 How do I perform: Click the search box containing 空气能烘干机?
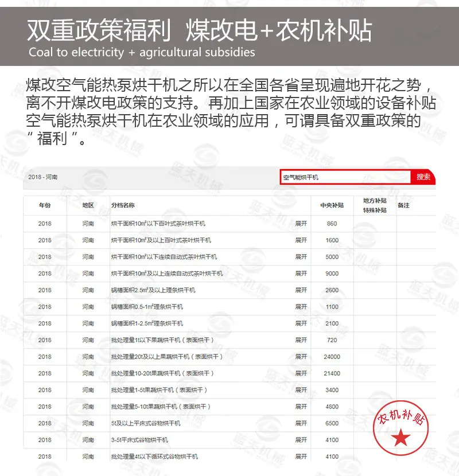click(345, 177)
